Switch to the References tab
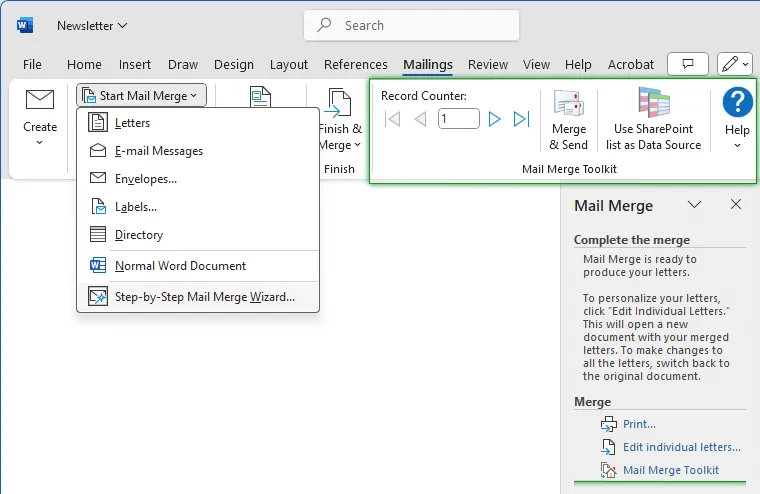760x494 pixels. 355,64
